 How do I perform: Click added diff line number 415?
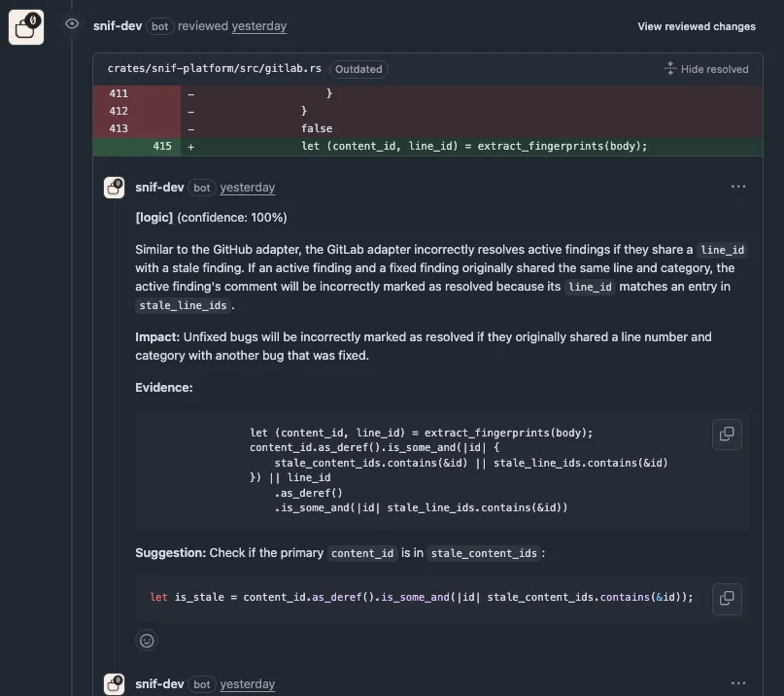point(162,146)
